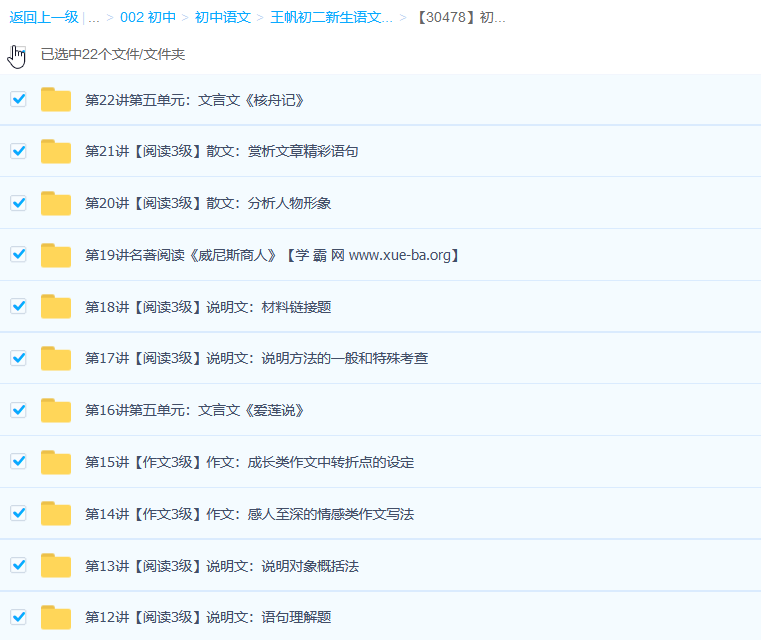
Task: Click 返回上一级 to go back
Action: 43,18
